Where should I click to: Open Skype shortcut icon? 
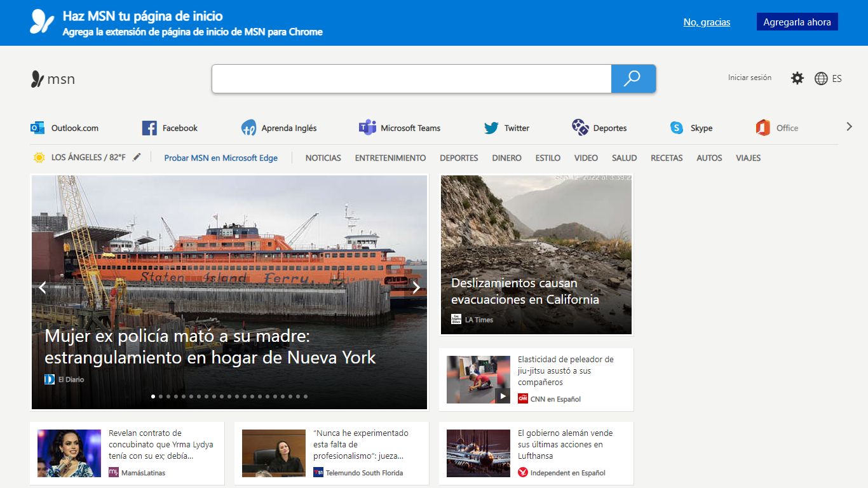point(677,128)
